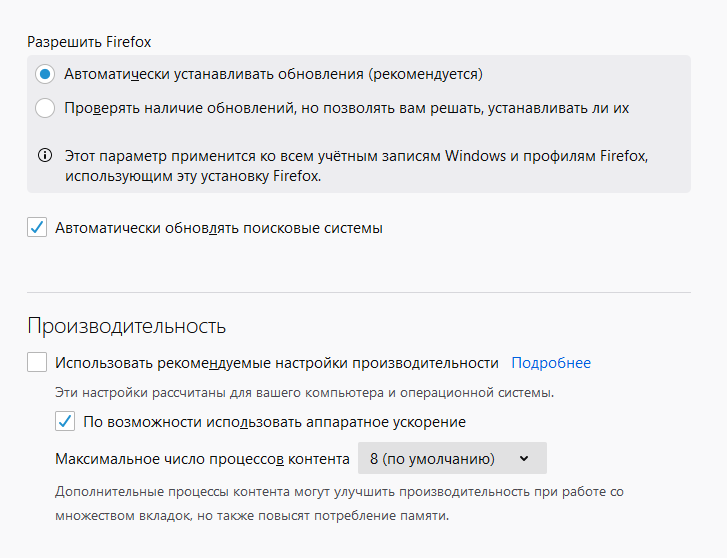The height and width of the screenshot is (558, 727).
Task: Click the Разрешить Firefox label
Action: [x=89, y=42]
